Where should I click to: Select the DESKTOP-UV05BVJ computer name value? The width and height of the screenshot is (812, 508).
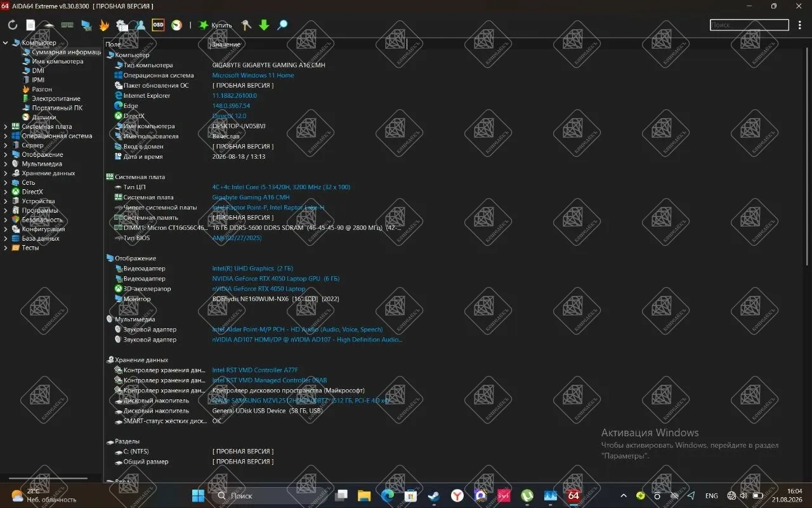(239, 126)
